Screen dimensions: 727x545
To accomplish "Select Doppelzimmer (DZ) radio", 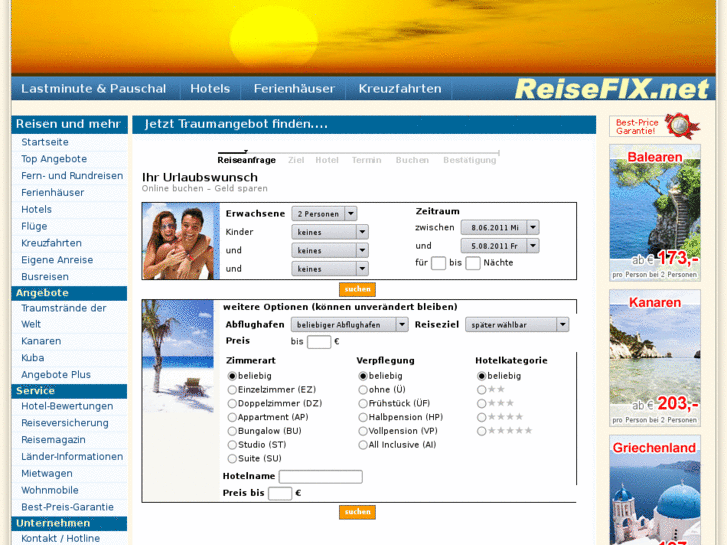I will [232, 404].
